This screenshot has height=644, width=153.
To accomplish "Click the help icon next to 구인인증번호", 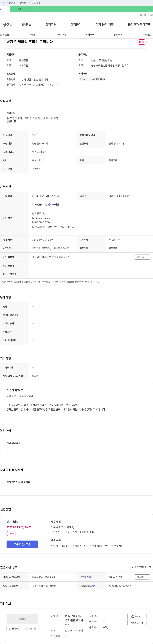I will [x=93, y=586].
